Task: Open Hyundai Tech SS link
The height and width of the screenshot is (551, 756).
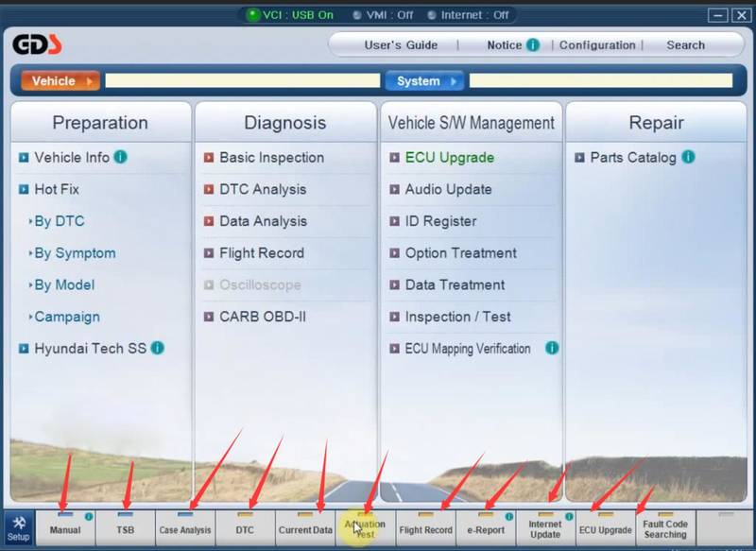Action: [90, 349]
